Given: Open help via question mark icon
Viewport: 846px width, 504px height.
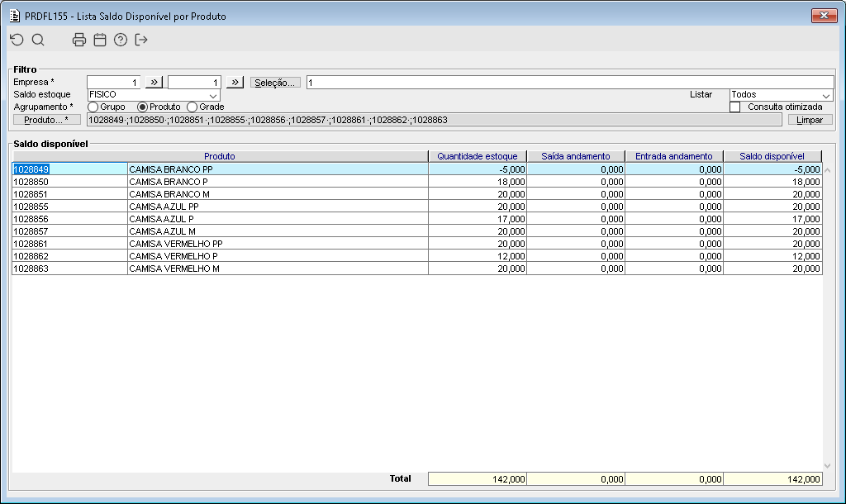Looking at the screenshot, I should [x=121, y=40].
